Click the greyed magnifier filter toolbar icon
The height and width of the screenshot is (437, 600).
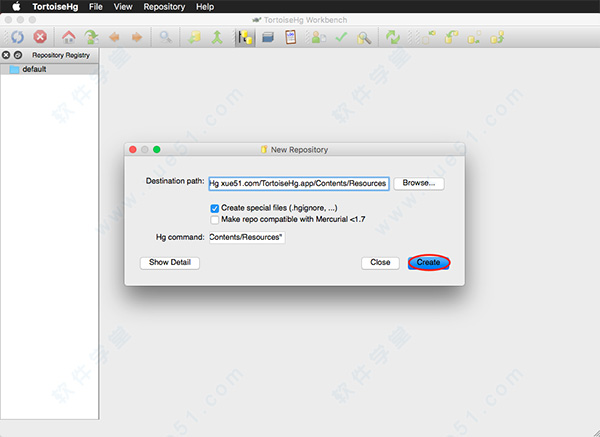[x=166, y=37]
